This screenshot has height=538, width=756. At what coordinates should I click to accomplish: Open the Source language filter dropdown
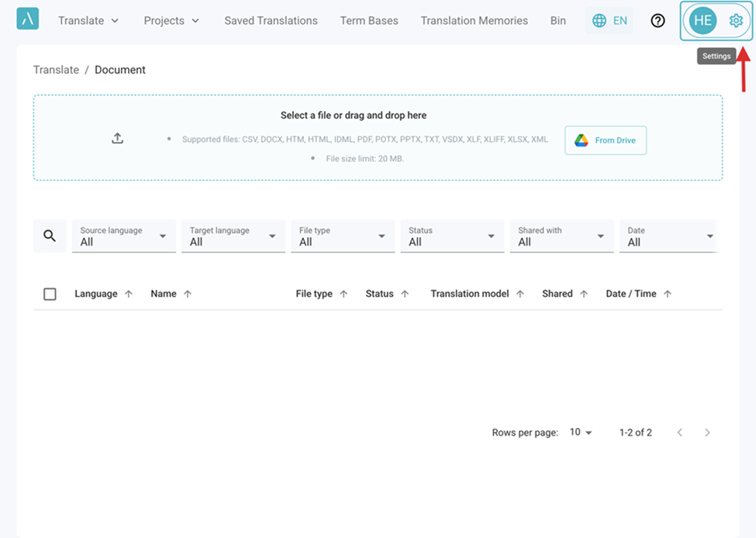pyautogui.click(x=124, y=236)
